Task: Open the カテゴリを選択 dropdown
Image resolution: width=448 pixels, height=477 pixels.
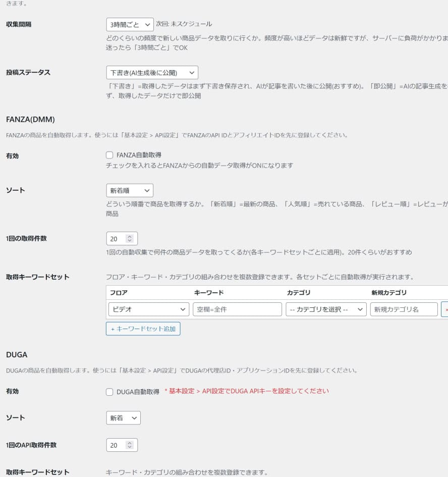Action: tap(325, 309)
